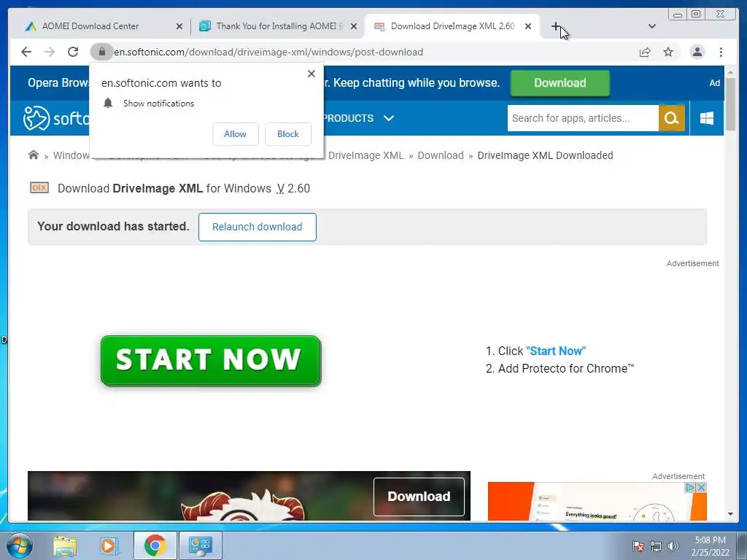Close the AOMEI Download Center tab
Image resolution: width=747 pixels, height=560 pixels.
click(x=179, y=26)
